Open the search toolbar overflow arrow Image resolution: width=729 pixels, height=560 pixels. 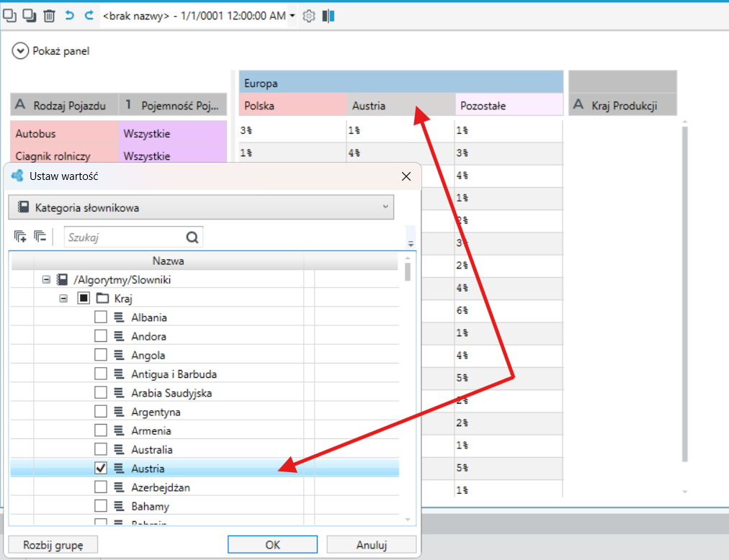(x=411, y=243)
